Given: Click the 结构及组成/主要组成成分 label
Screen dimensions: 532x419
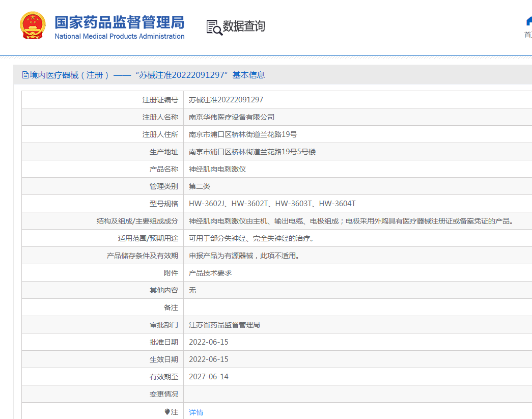Looking at the screenshot, I should [137, 221].
